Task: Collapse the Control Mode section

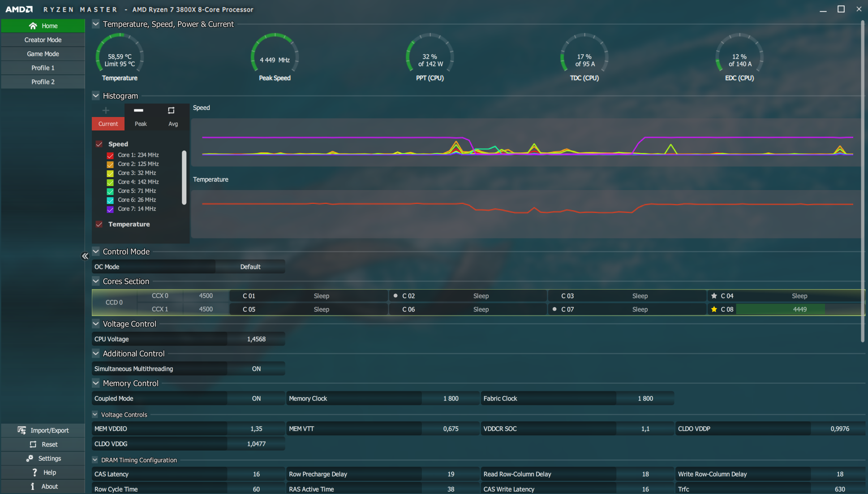Action: coord(96,251)
